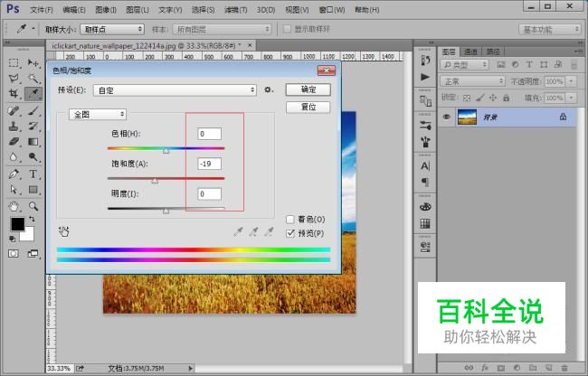Uncheck the 预览 preview checkbox
The height and width of the screenshot is (376, 588).
[x=290, y=233]
